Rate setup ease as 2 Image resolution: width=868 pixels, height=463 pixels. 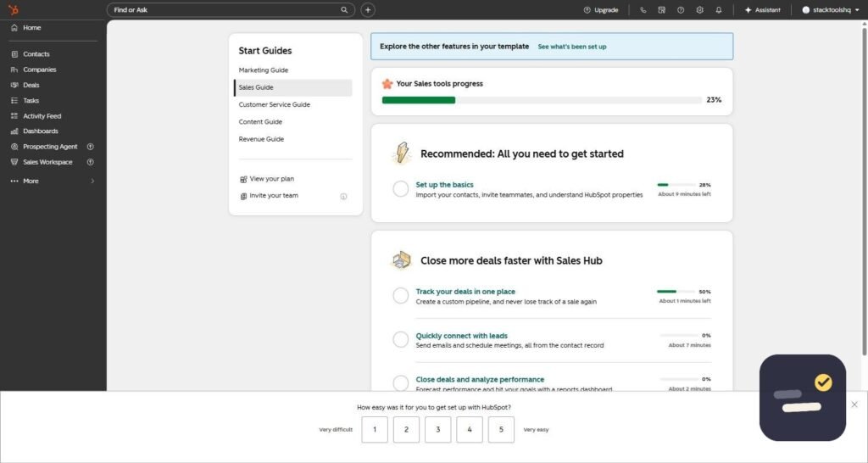coord(406,430)
